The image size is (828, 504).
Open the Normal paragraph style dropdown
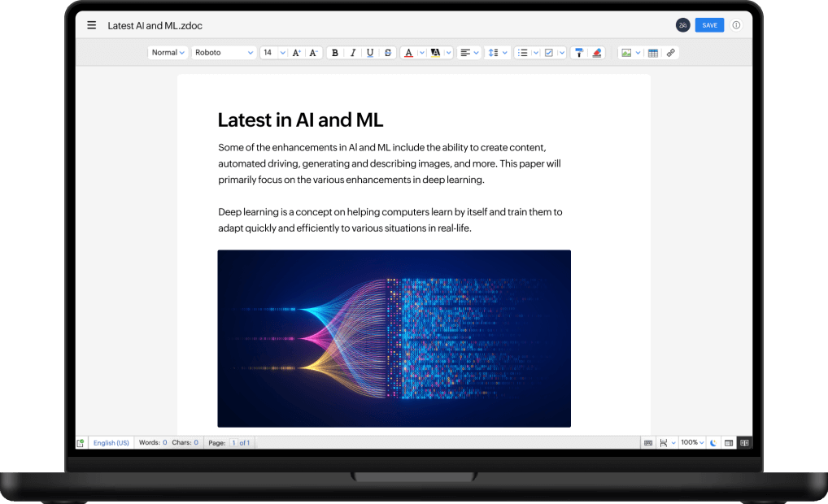pyautogui.click(x=168, y=53)
